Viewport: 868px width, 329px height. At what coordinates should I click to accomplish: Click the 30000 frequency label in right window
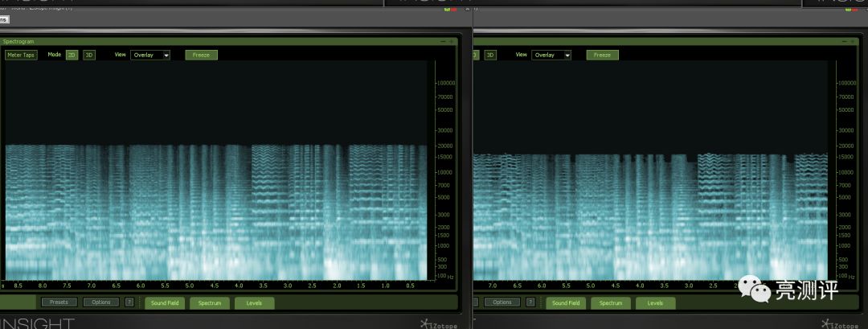(x=847, y=130)
